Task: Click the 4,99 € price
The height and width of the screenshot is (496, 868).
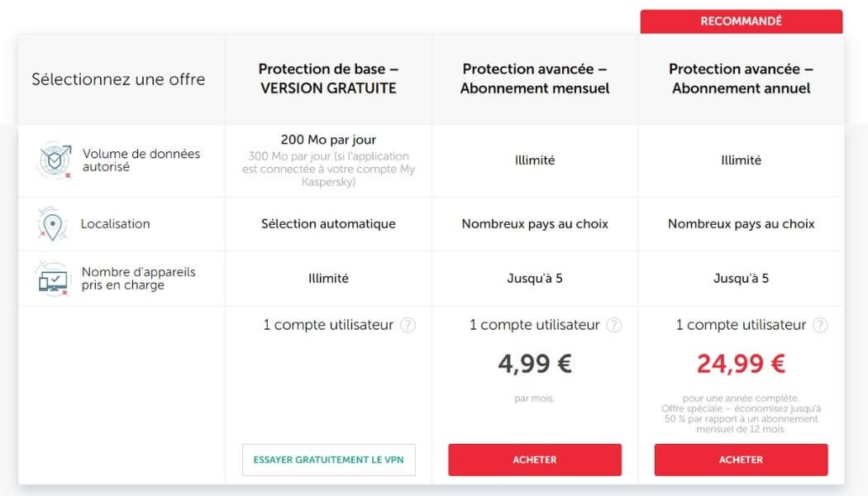Action: click(534, 362)
